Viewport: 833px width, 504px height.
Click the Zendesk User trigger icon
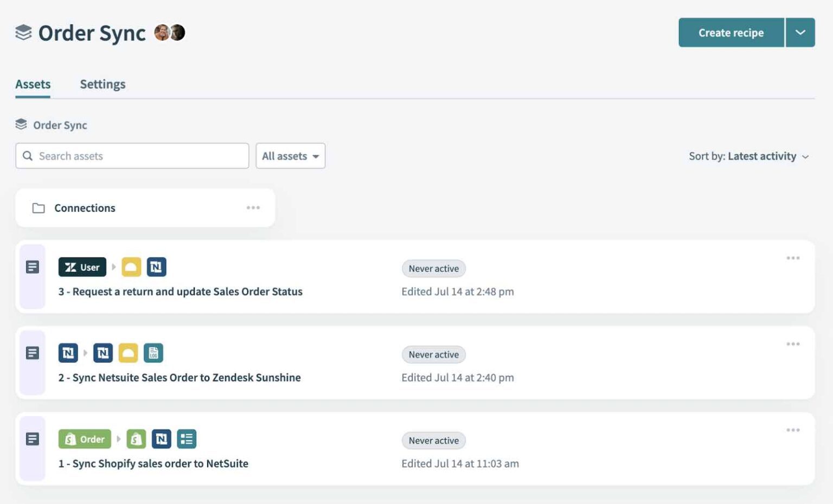[82, 267]
